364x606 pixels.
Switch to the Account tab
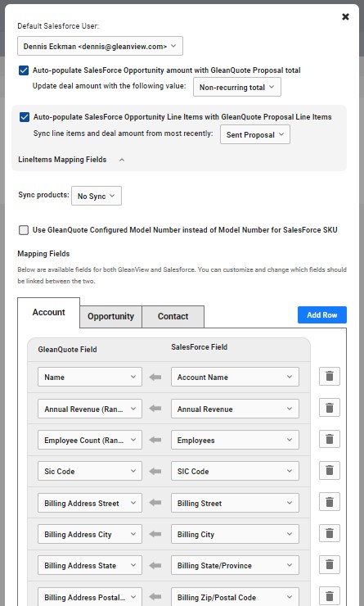pyautogui.click(x=48, y=312)
